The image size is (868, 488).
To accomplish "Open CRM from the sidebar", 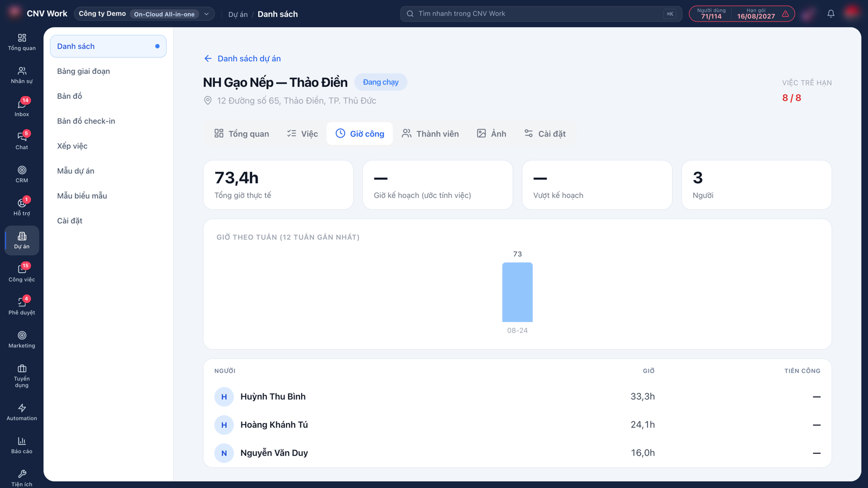I will point(22,174).
